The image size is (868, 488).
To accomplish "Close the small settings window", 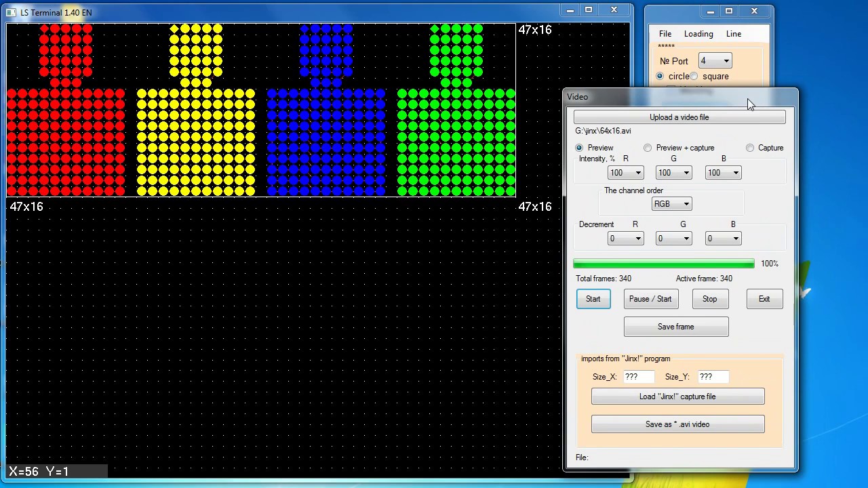I will point(754,11).
